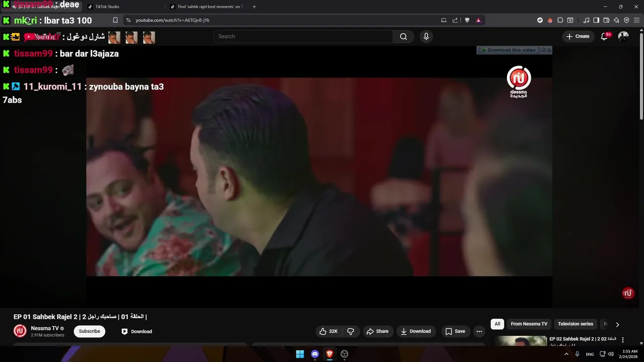This screenshot has height=362, width=644.
Task: Open the YouTube account avatar menu
Action: (623, 36)
